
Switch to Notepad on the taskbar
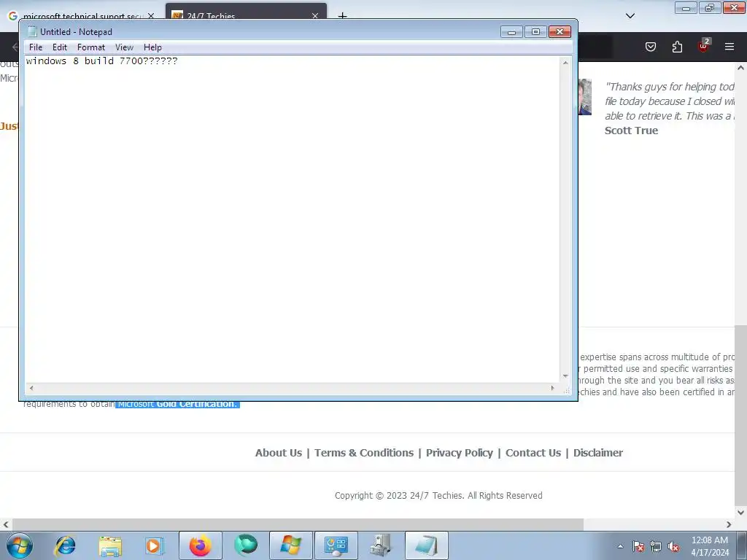426,545
